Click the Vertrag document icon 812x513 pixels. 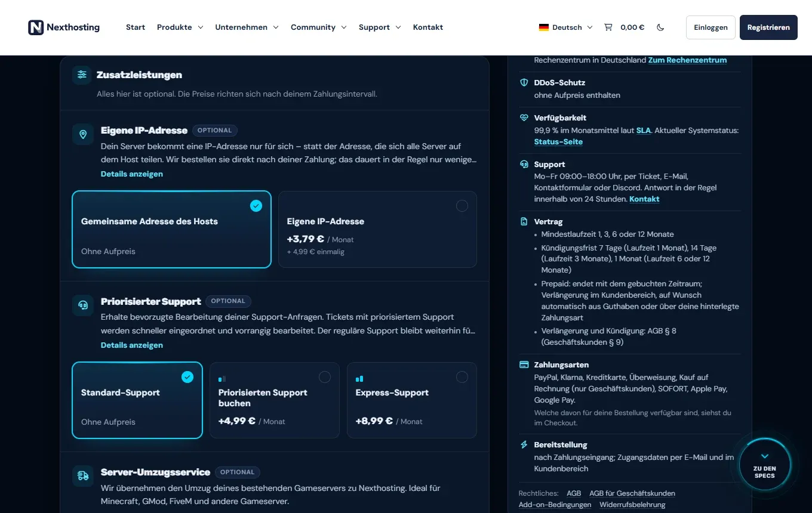point(524,221)
